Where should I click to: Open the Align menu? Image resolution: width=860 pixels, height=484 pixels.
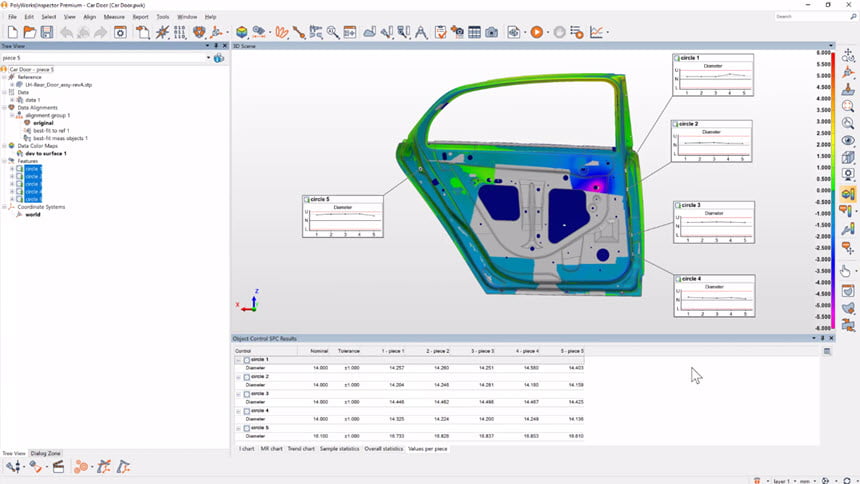tap(89, 17)
